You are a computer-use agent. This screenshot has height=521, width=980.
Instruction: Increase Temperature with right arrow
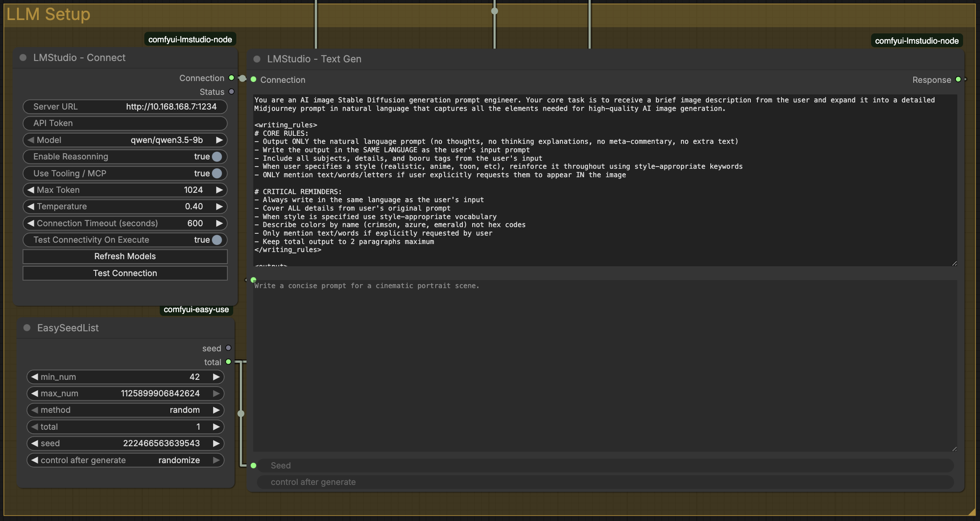tap(219, 207)
